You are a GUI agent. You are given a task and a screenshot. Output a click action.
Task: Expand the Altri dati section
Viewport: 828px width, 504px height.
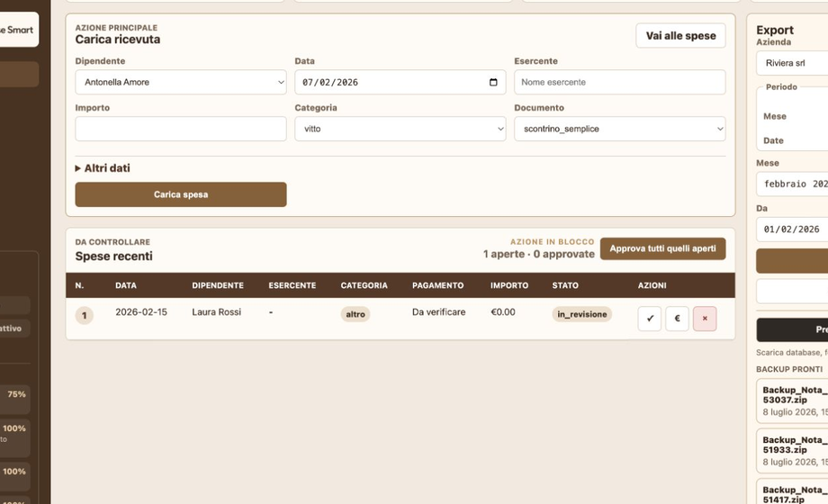103,168
